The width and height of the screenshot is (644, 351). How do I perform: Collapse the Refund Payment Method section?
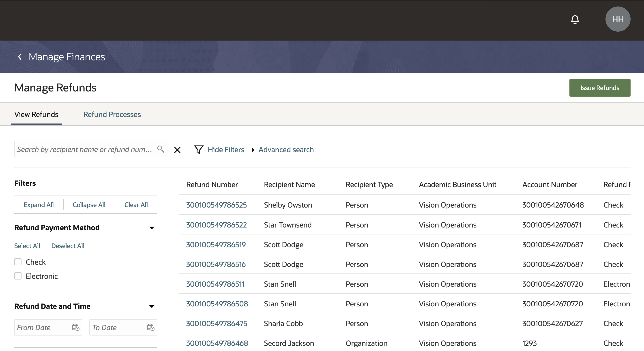tap(152, 228)
